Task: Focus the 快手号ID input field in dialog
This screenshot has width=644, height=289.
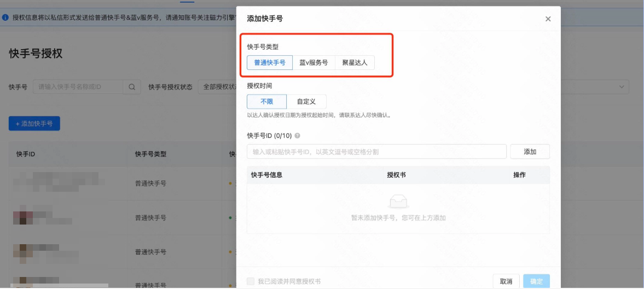Action: 376,152
